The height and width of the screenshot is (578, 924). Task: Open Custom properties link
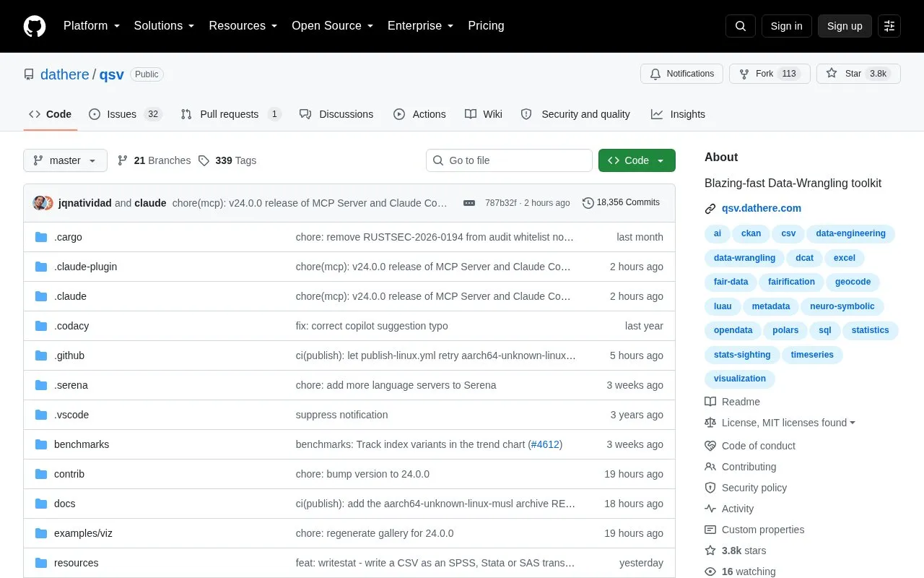click(x=754, y=530)
